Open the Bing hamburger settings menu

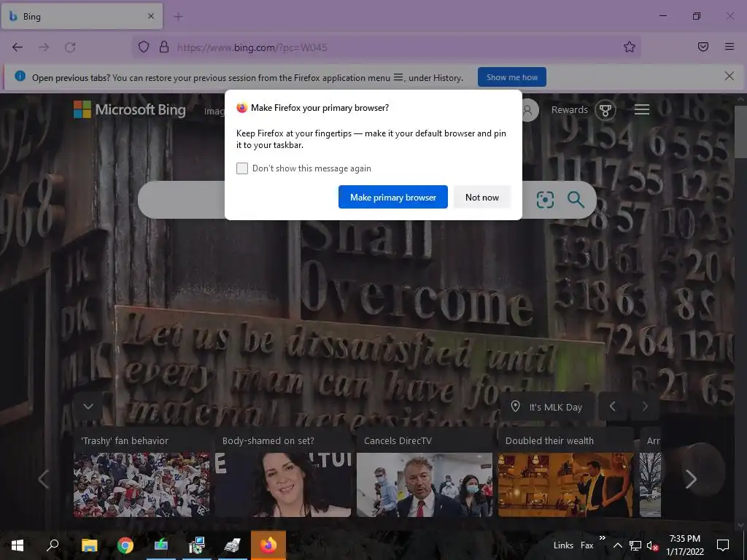point(642,109)
